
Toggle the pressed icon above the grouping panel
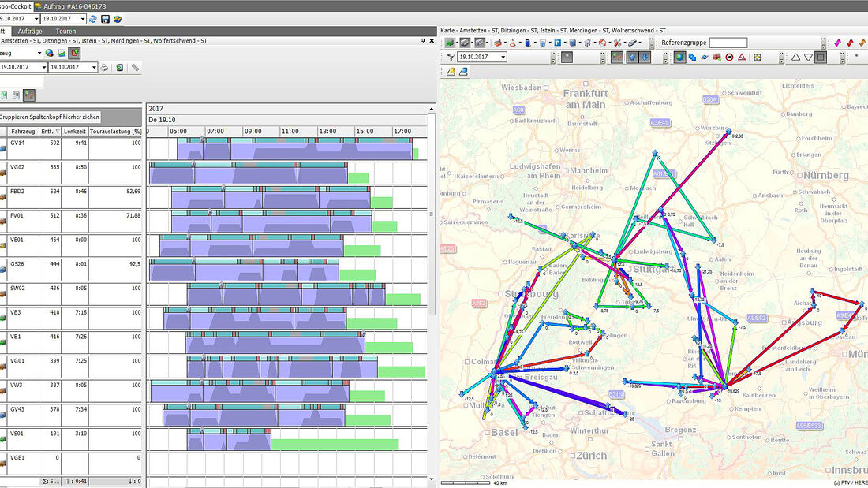pos(29,95)
